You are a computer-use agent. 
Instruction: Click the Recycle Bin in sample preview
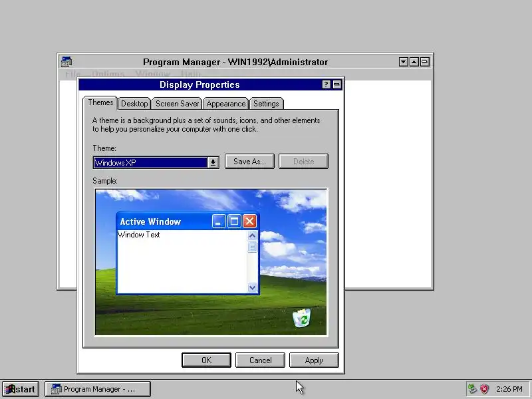coord(302,318)
